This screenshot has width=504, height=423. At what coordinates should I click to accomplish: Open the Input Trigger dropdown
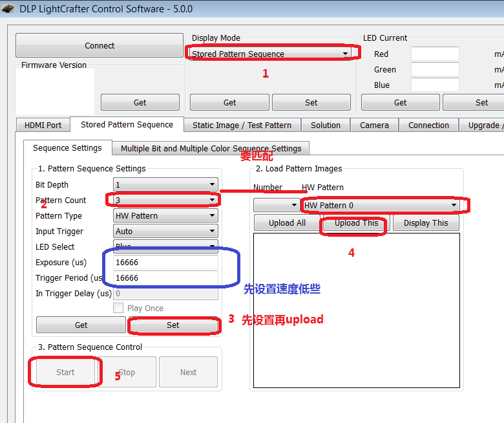(165, 231)
